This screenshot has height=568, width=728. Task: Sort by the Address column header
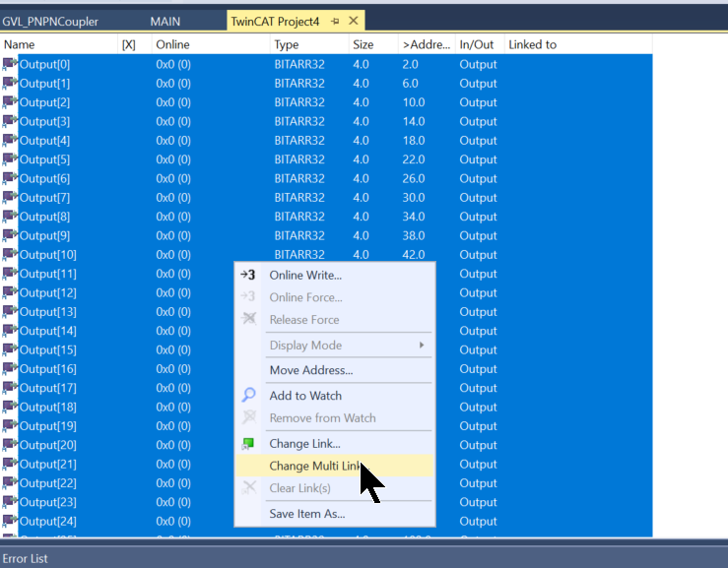click(427, 44)
